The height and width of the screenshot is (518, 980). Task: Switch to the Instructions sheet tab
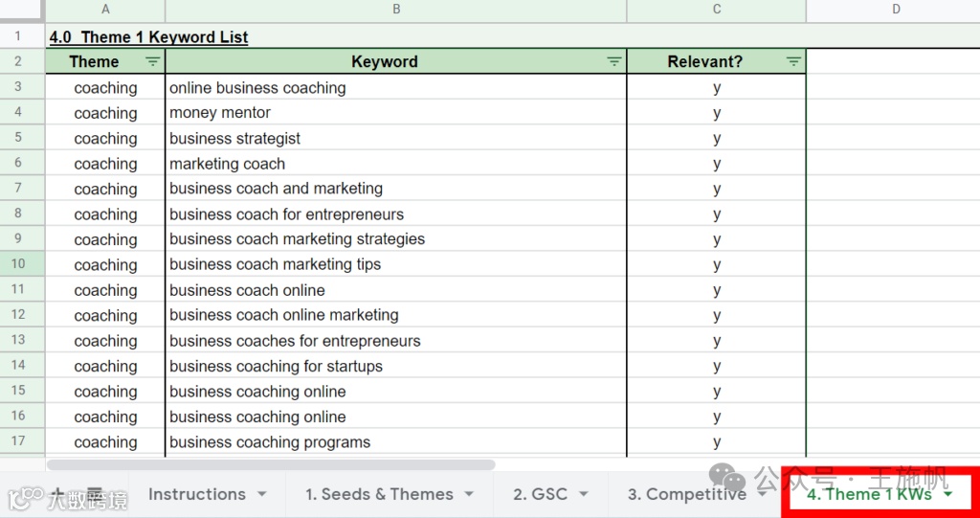pos(197,494)
